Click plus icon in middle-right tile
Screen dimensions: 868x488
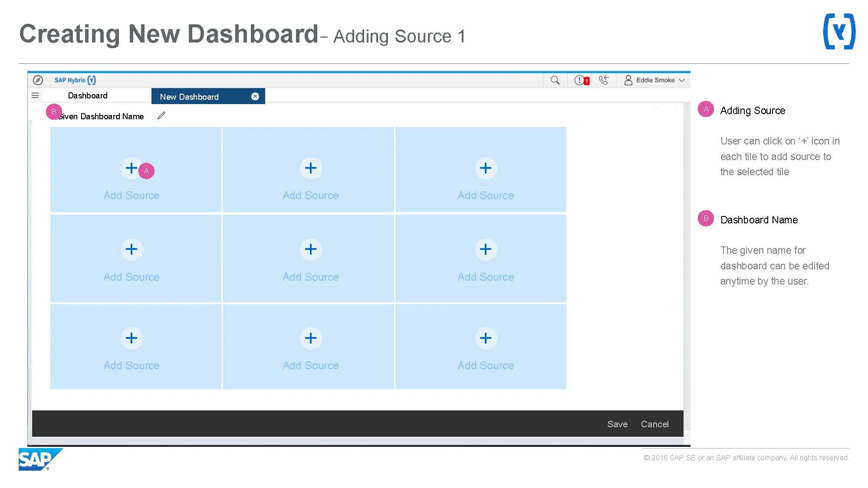(x=486, y=249)
